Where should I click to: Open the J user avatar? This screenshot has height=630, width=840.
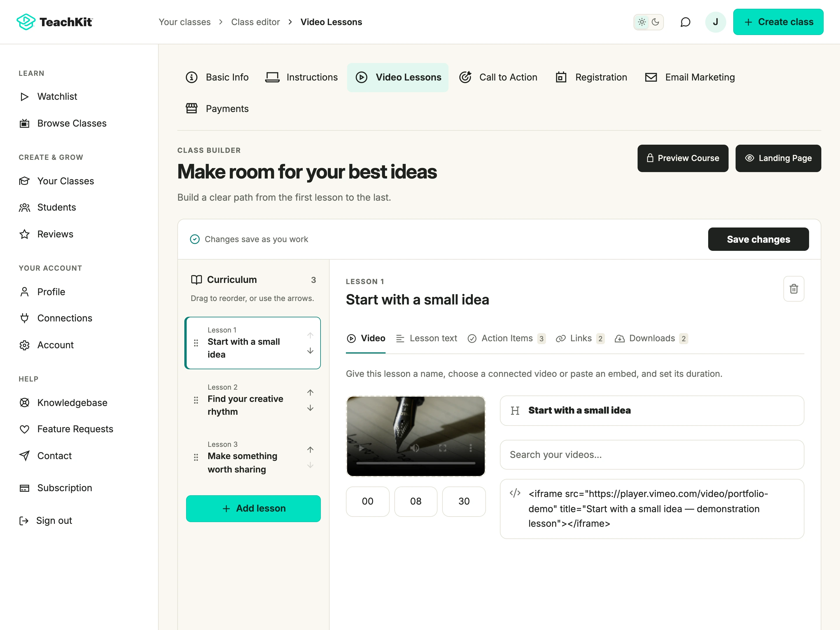click(x=715, y=22)
